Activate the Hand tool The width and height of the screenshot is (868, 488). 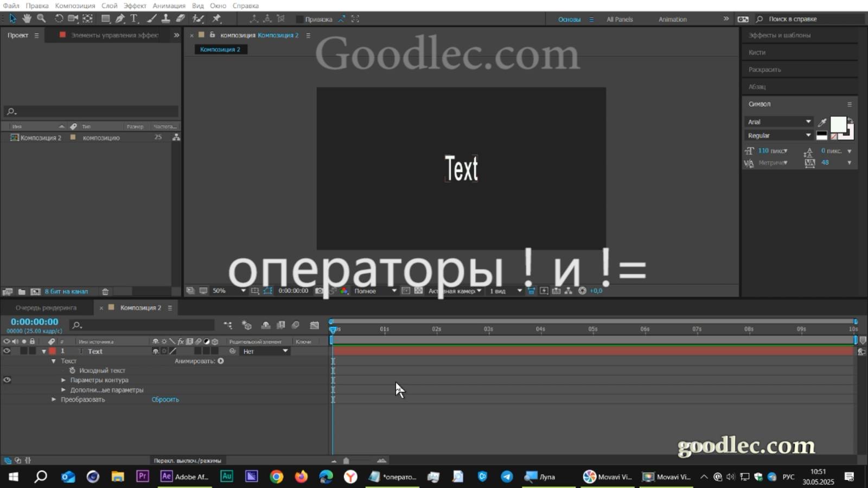(x=26, y=18)
